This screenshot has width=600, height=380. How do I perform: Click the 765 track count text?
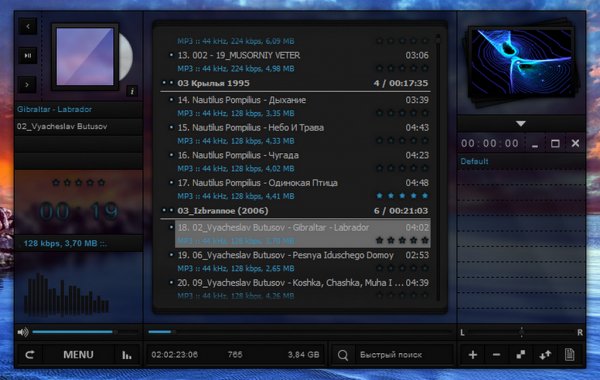coord(235,355)
